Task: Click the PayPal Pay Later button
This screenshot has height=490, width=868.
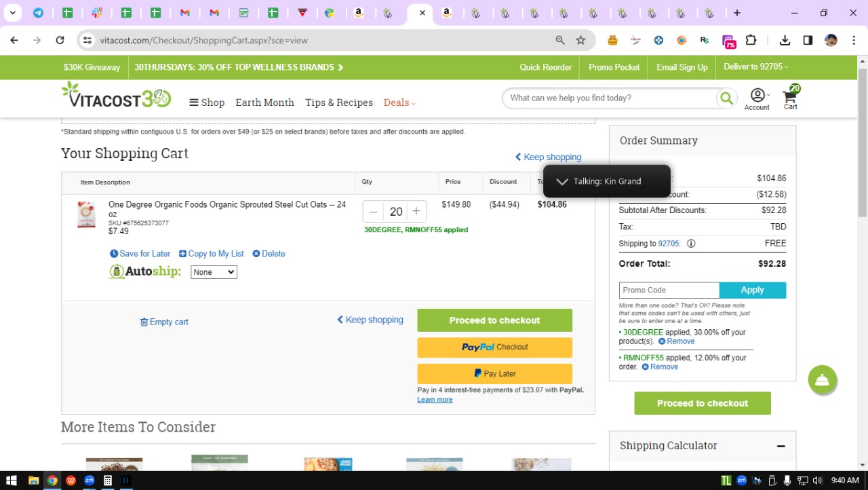Action: 494,374
